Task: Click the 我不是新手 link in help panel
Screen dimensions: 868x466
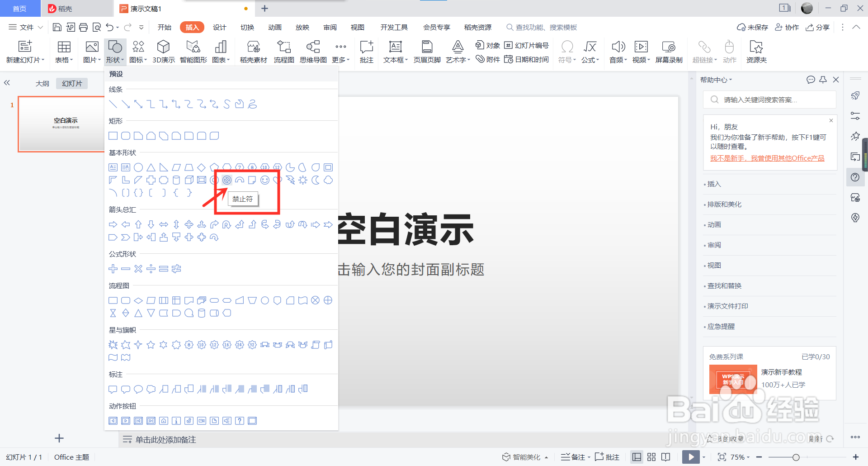Action: [x=767, y=158]
